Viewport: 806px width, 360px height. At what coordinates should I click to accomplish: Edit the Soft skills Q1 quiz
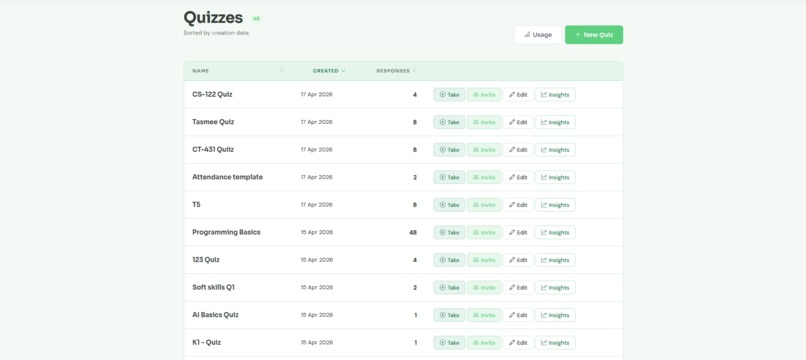(x=518, y=287)
